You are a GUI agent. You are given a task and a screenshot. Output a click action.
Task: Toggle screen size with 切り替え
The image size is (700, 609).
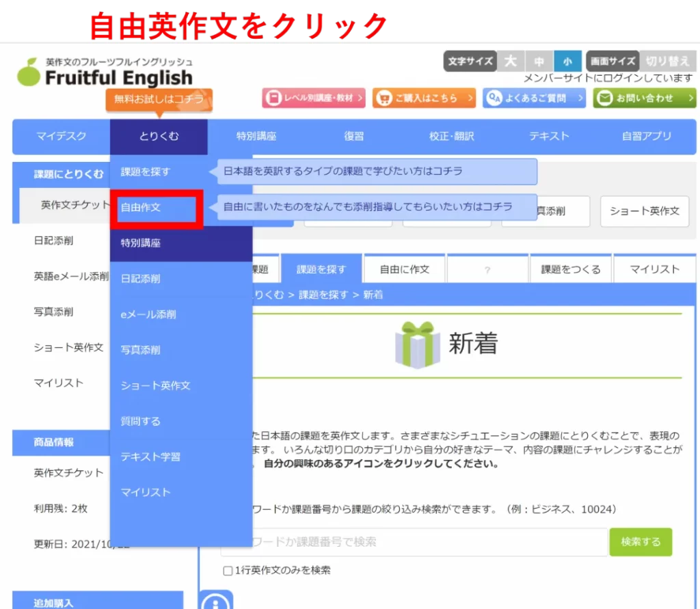click(x=668, y=61)
